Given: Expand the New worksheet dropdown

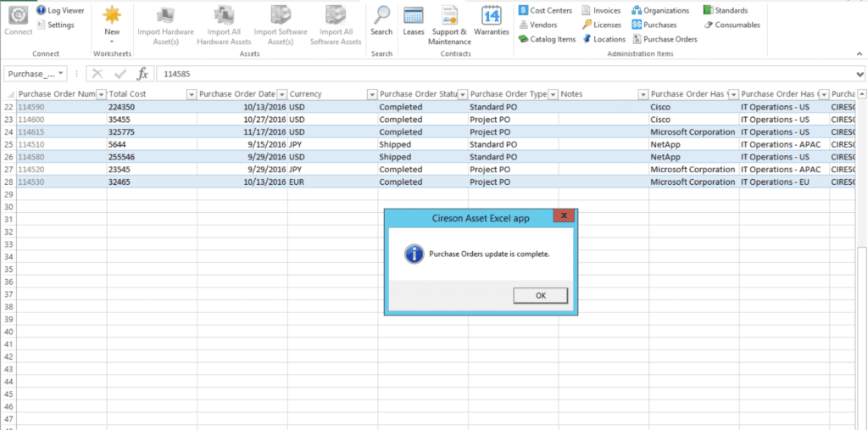Looking at the screenshot, I should click(112, 40).
